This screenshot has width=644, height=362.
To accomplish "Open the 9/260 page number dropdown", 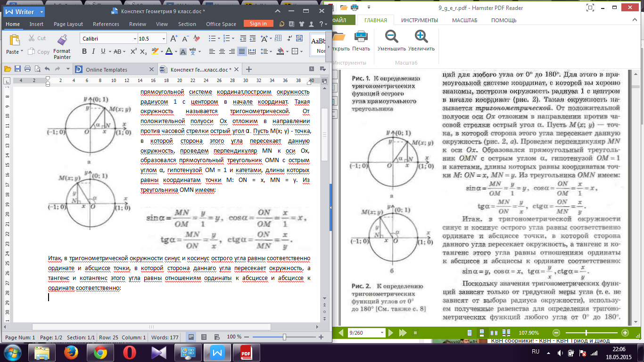I will point(381,333).
